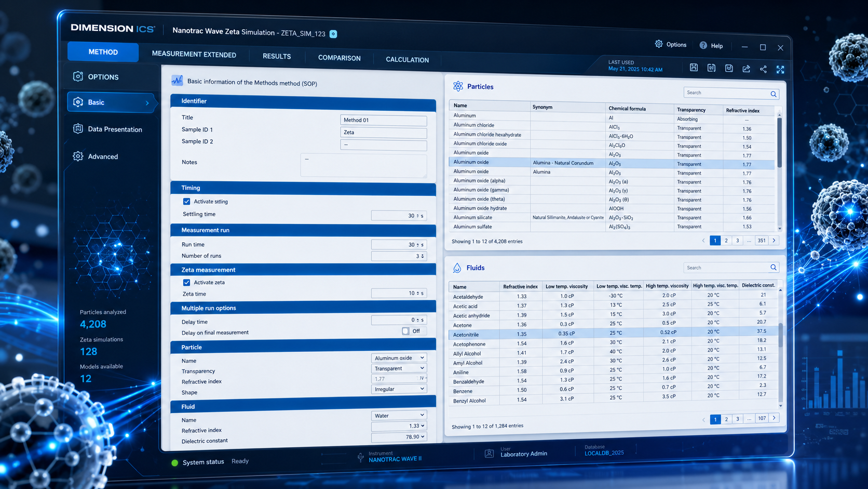Click the save disk icon in toolbar
868x489 pixels.
point(694,68)
